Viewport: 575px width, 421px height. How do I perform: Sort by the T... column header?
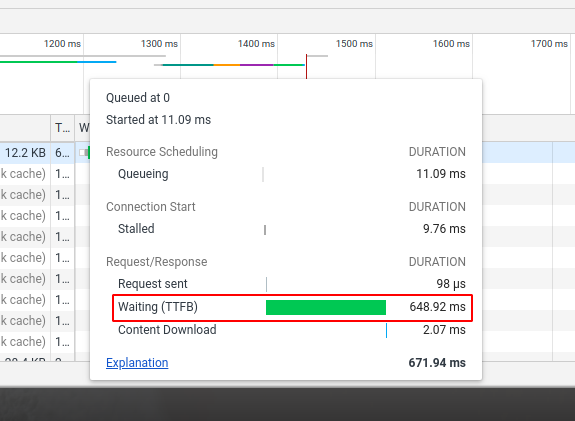point(62,128)
